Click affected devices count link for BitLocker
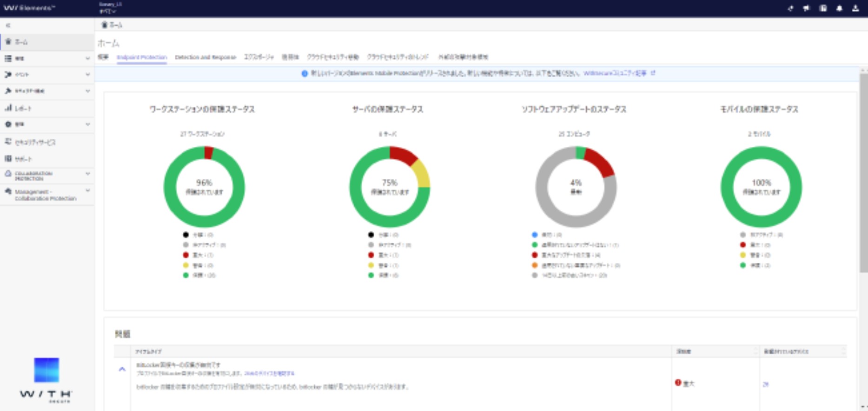Screen dimensions: 868x411 tap(765, 385)
